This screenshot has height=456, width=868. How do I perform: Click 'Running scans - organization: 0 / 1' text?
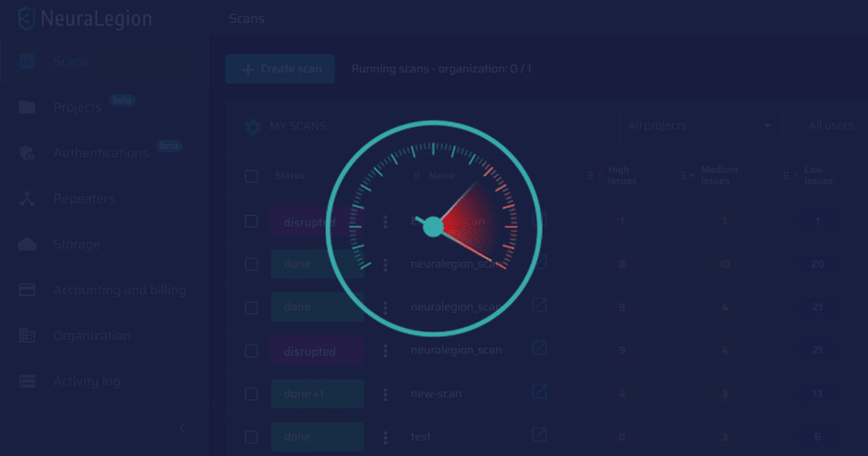[441, 69]
